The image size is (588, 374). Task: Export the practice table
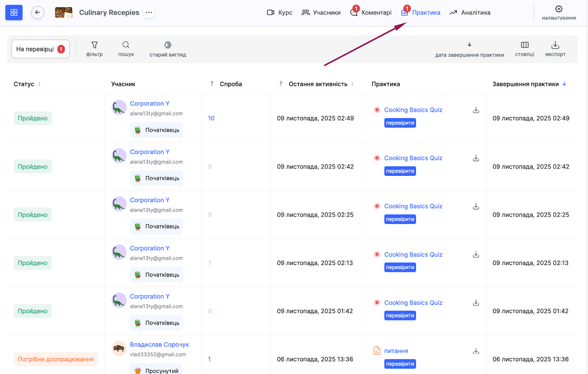coord(555,49)
